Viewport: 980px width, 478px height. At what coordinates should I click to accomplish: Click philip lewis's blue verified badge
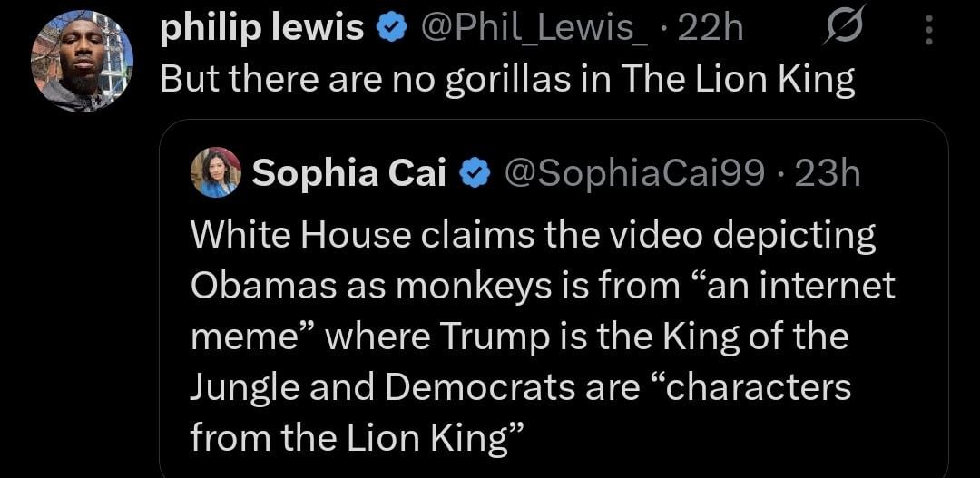(x=389, y=30)
